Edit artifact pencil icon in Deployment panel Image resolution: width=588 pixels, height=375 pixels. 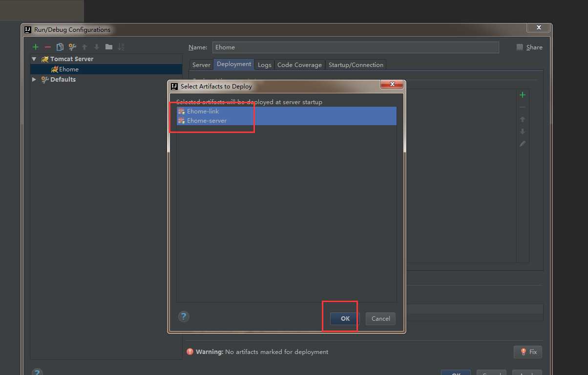(x=523, y=144)
